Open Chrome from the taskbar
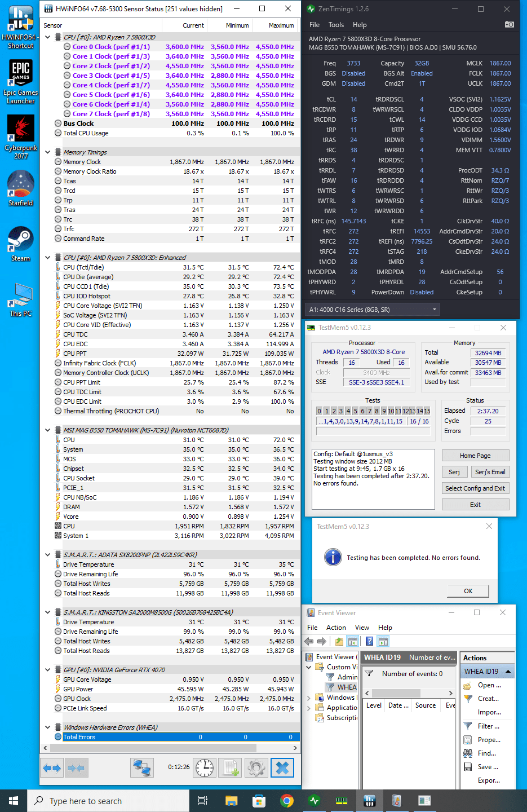This screenshot has width=527, height=812. pyautogui.click(x=287, y=801)
